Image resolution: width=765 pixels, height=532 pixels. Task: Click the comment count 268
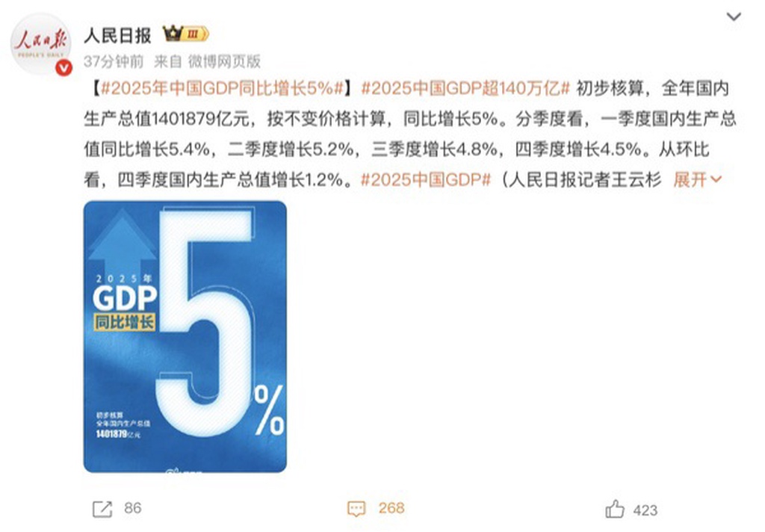coord(391,508)
